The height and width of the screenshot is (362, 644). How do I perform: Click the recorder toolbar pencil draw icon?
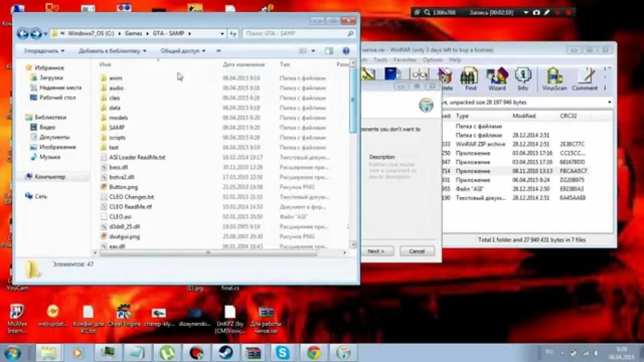547,12
